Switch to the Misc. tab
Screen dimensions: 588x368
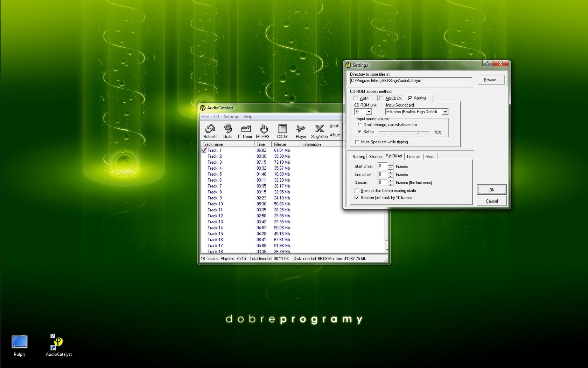tap(430, 157)
